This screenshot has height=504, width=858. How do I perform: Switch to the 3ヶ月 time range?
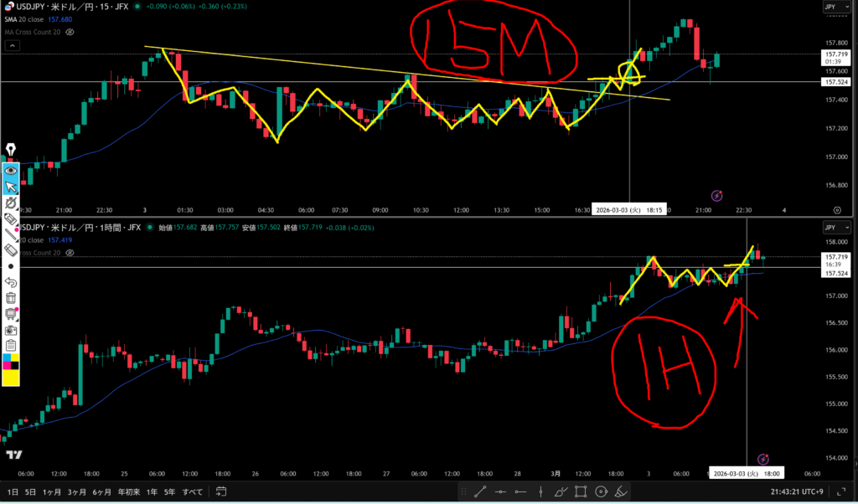(76, 492)
